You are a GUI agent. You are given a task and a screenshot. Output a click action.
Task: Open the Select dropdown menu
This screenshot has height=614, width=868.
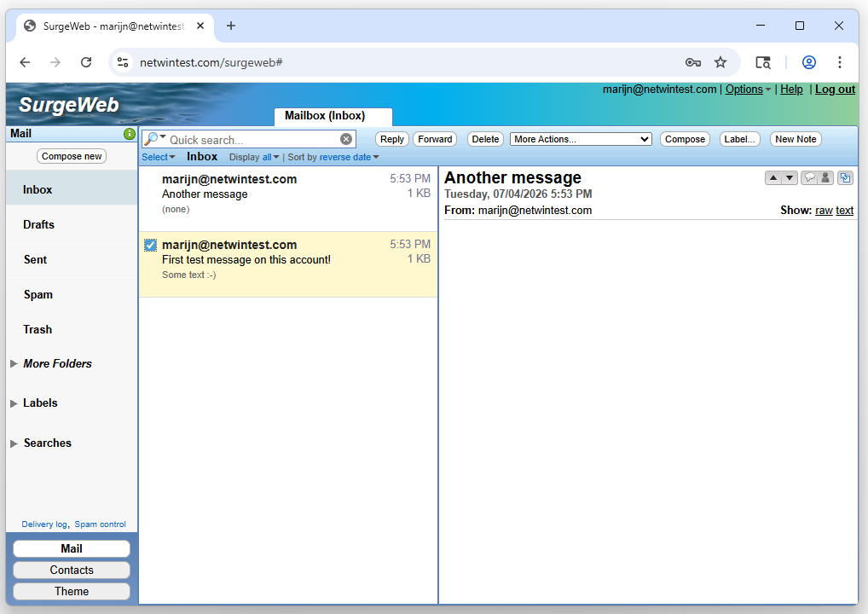coord(159,157)
